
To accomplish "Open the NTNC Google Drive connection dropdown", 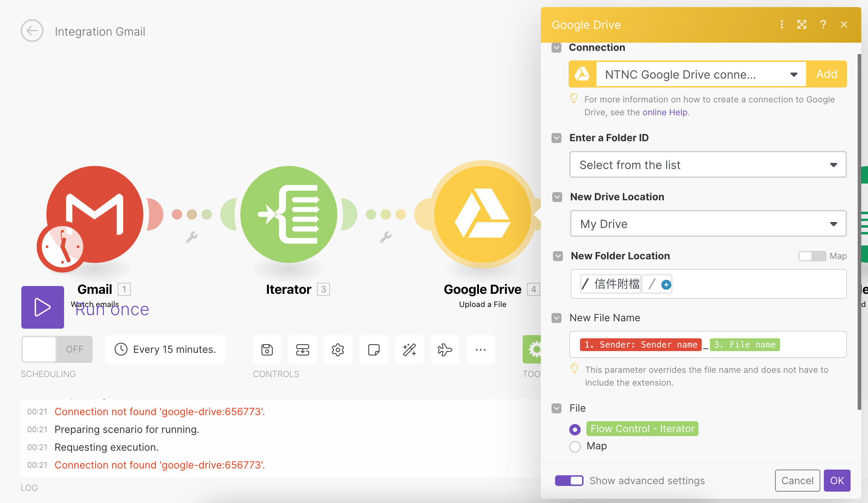I will click(794, 74).
